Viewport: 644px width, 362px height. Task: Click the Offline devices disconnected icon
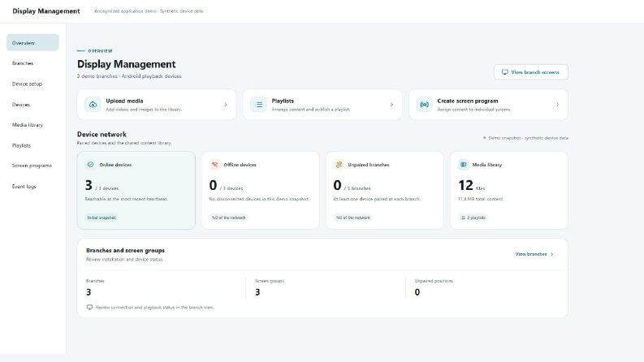coord(214,165)
